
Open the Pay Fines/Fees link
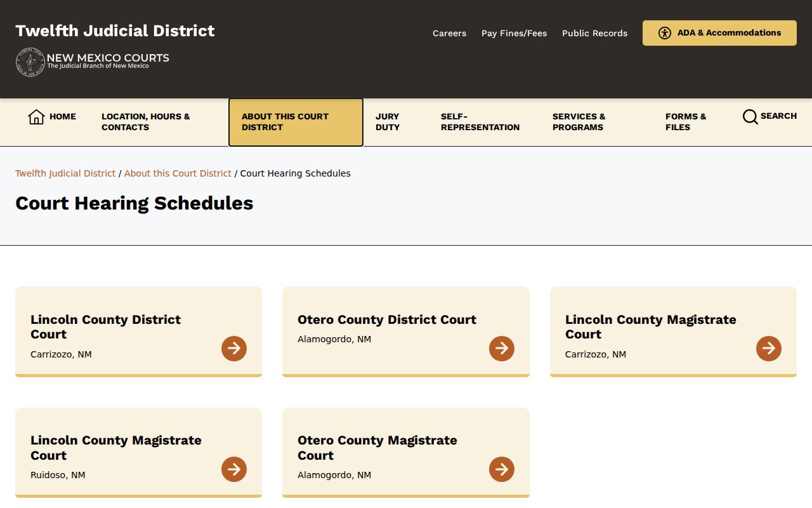514,33
